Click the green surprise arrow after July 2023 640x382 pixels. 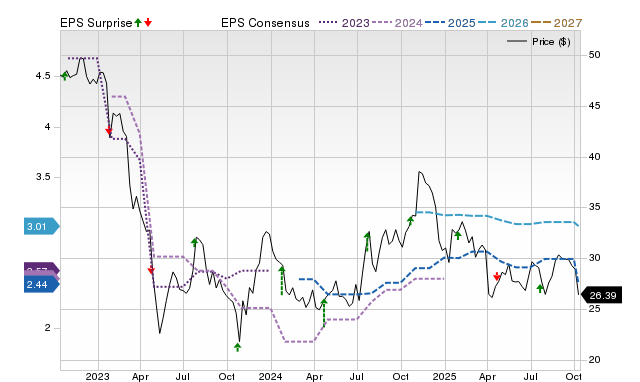click(194, 242)
